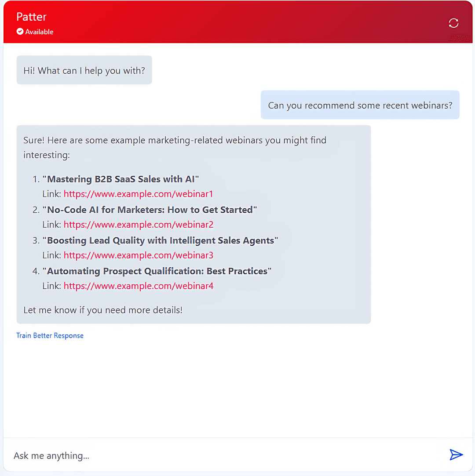Open the webinar4 link

coord(138,286)
